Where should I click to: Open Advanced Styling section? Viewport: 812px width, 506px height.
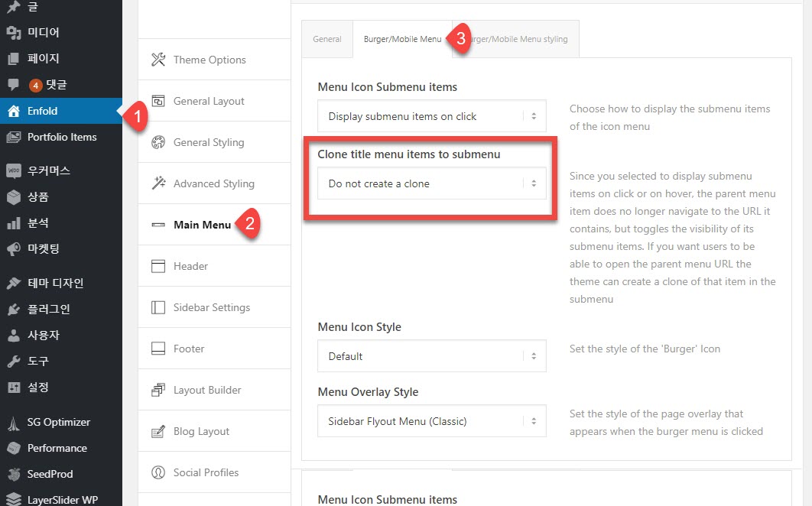pos(214,183)
